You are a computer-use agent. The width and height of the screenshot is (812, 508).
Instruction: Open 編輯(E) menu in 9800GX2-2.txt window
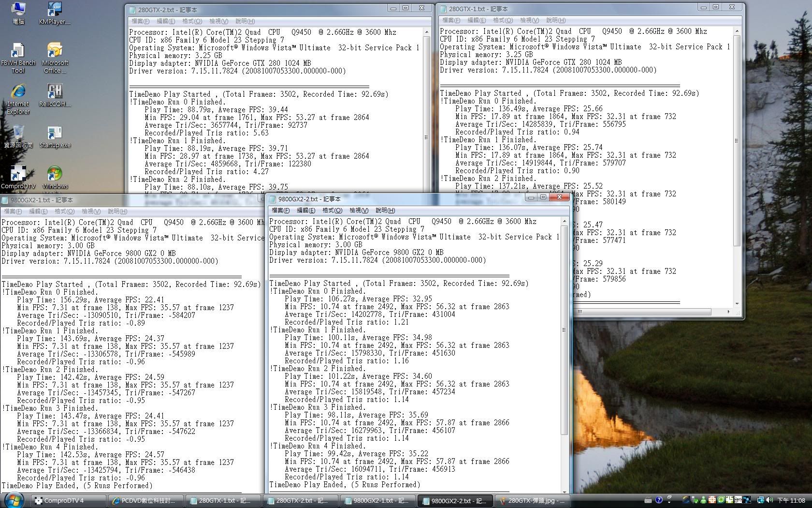[x=306, y=210]
